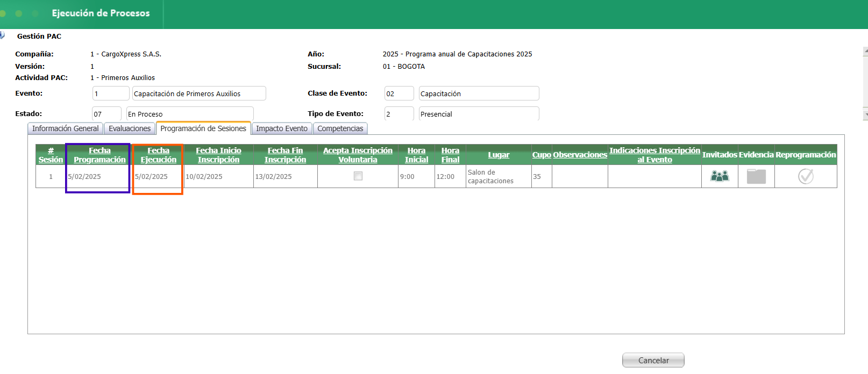Click the right-side vertical scrollbar down arrow
Screen dimensions: 868x374
tap(865, 115)
